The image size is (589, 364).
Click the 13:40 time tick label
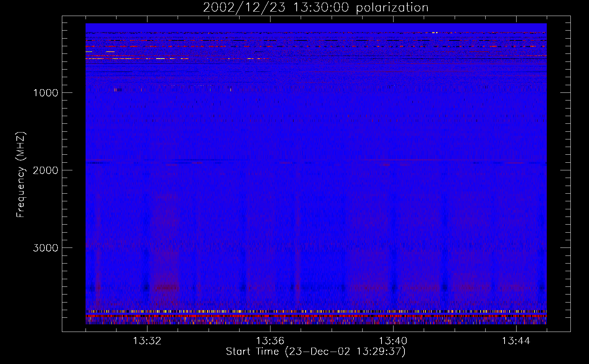coord(393,341)
